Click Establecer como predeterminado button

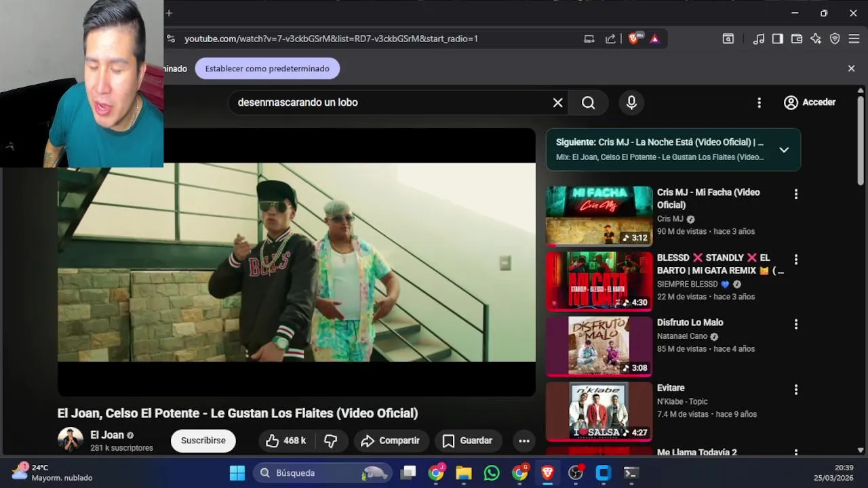tap(267, 68)
